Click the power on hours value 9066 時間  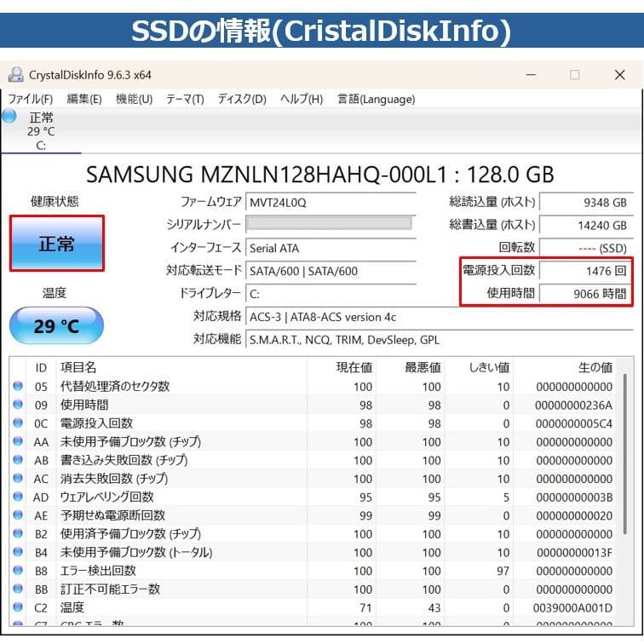(x=586, y=294)
